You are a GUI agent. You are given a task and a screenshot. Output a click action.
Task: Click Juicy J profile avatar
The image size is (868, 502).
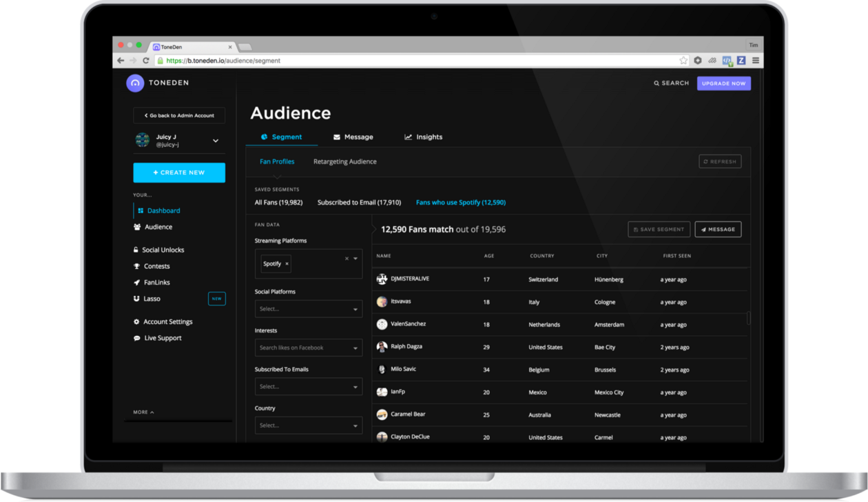(x=143, y=140)
